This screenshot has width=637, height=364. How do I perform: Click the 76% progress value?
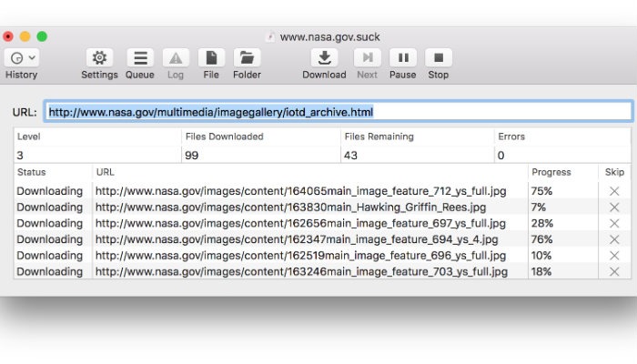(x=541, y=239)
